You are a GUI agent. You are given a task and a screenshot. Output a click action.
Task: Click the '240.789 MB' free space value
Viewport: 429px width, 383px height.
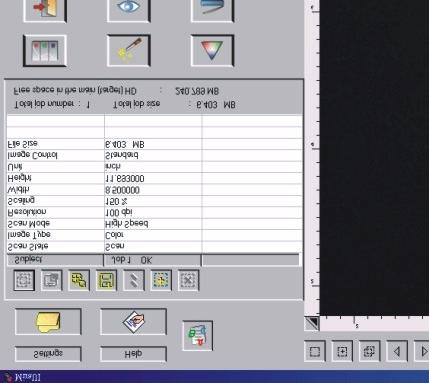click(197, 91)
